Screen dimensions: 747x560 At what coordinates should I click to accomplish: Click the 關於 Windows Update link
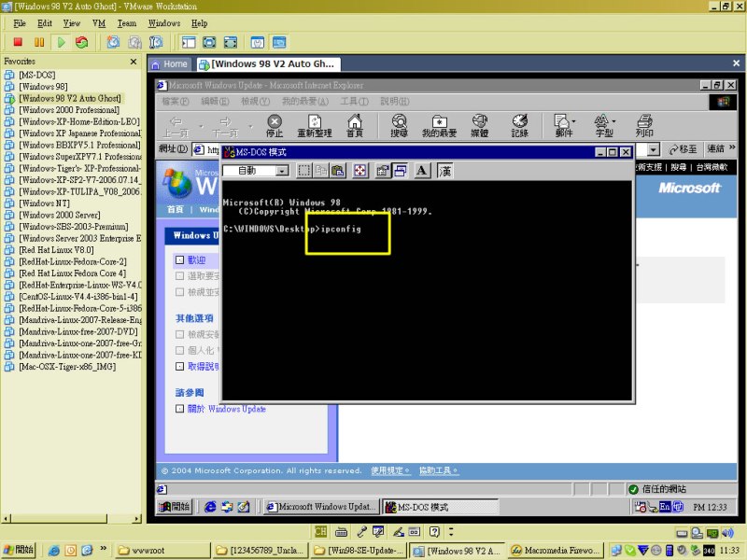(x=227, y=409)
